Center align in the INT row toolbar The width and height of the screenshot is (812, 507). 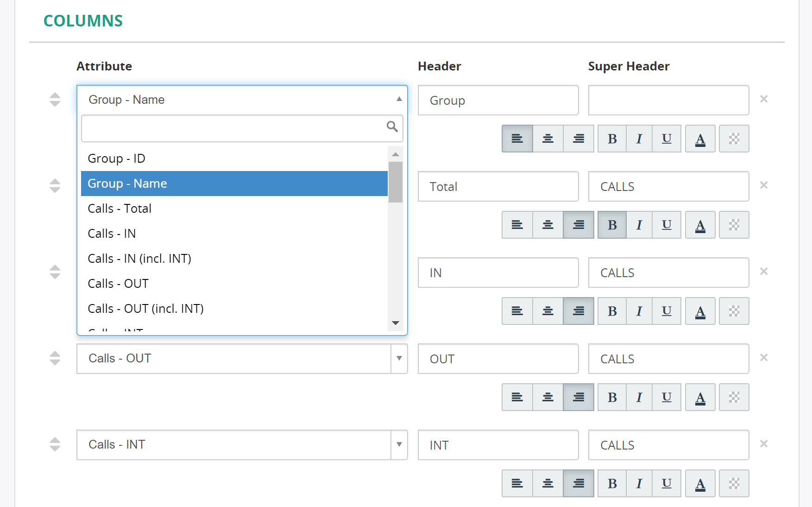(548, 483)
